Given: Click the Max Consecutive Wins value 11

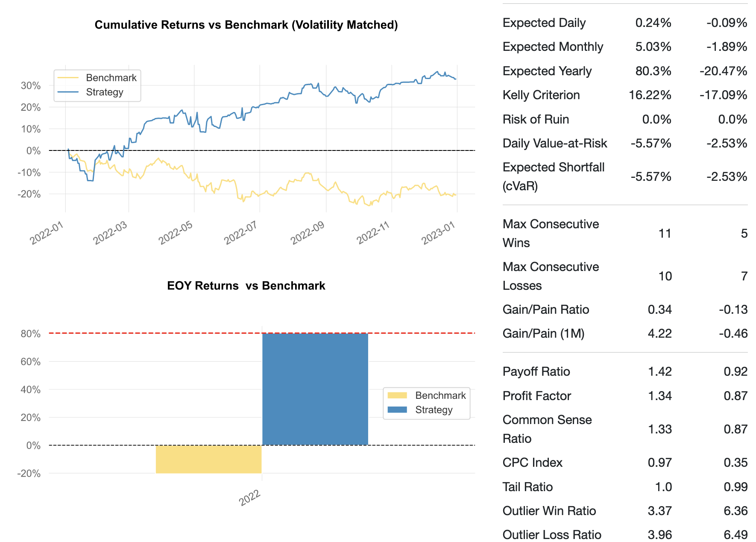Looking at the screenshot, I should pyautogui.click(x=665, y=233).
